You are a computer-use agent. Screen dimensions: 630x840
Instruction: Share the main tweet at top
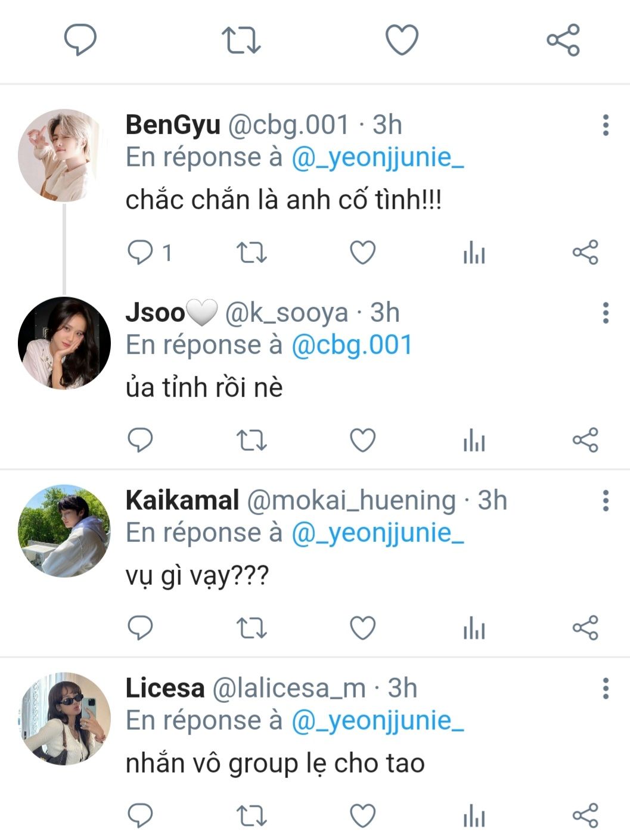coord(563,40)
